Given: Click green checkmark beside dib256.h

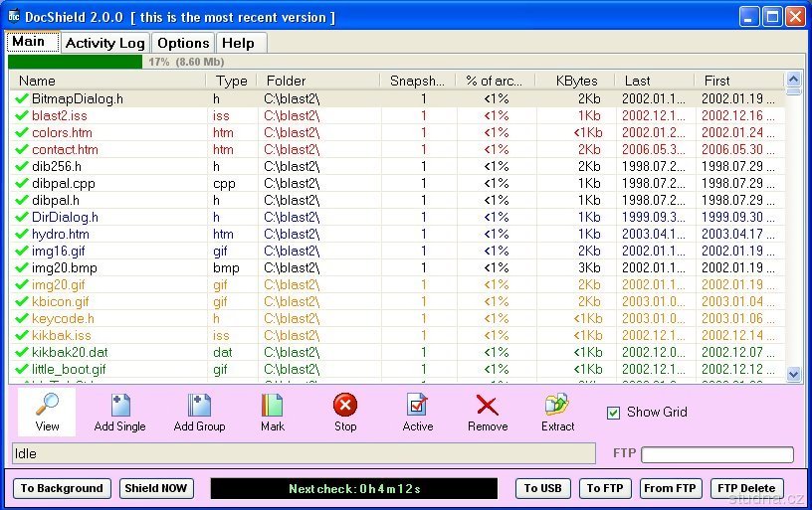Looking at the screenshot, I should coord(21,166).
